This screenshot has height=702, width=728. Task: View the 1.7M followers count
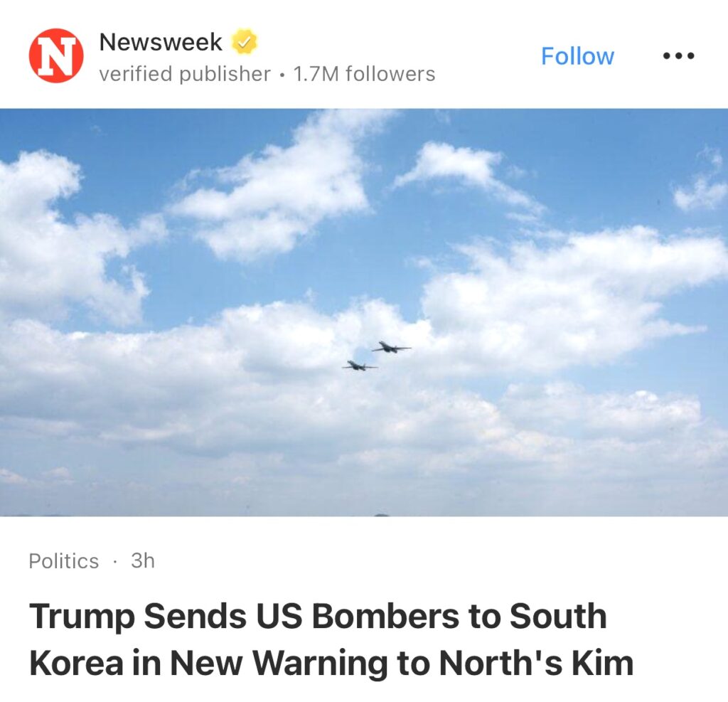click(364, 74)
